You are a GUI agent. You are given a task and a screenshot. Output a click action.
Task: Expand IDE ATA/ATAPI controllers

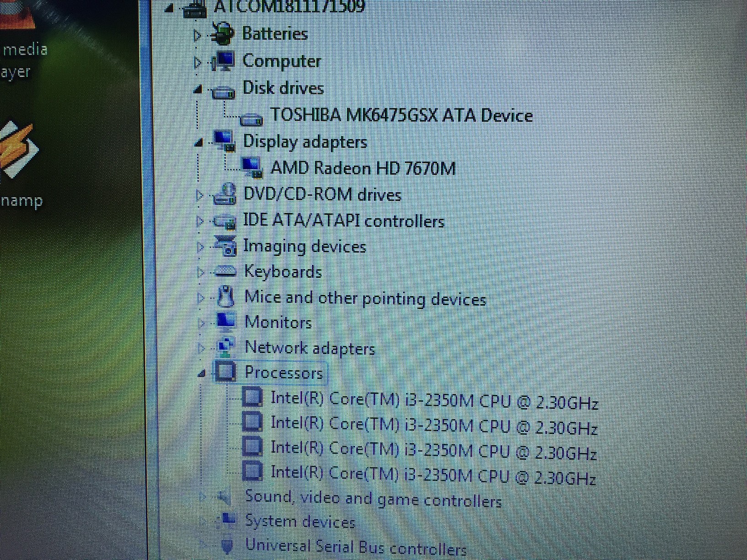(x=199, y=221)
